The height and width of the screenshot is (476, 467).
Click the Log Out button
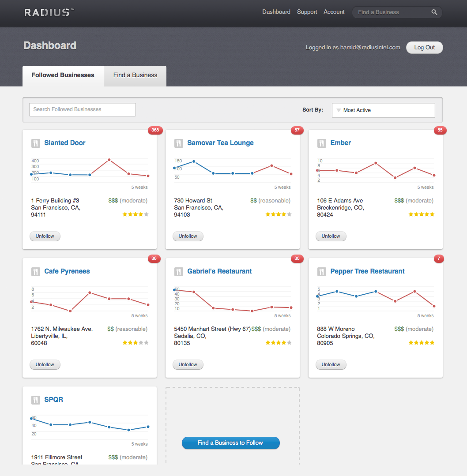425,48
